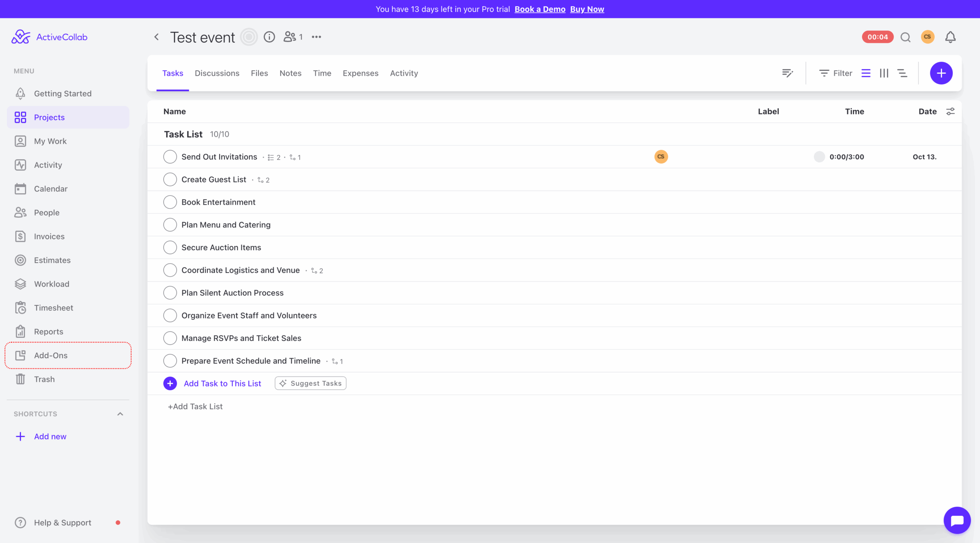Open project info icon next to Test event
The height and width of the screenshot is (543, 980).
pos(269,37)
